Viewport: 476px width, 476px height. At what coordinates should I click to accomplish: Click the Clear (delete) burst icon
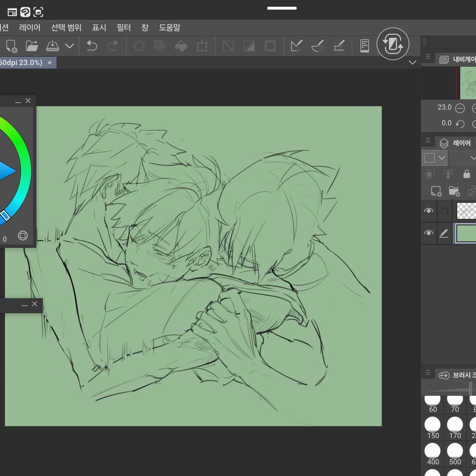(x=139, y=46)
